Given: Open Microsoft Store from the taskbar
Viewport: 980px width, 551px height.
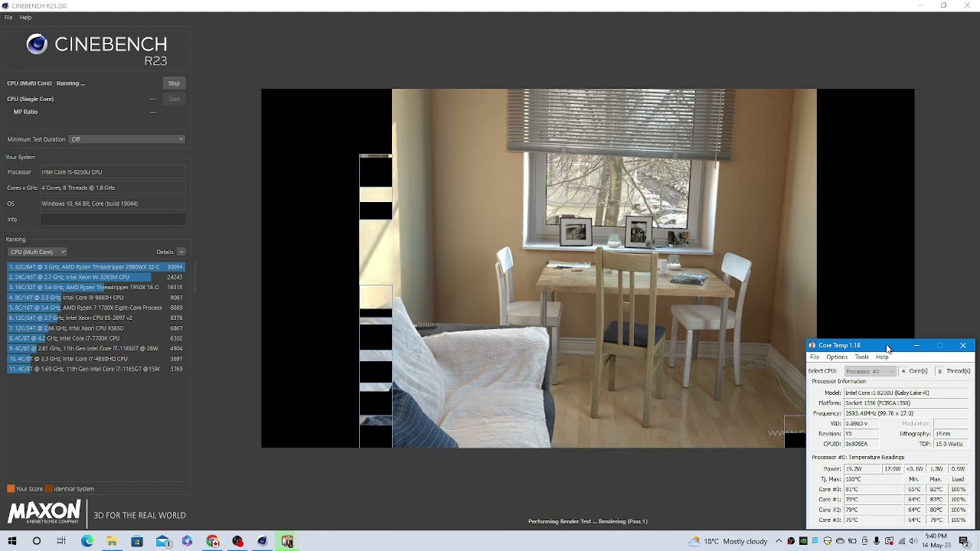Looking at the screenshot, I should [137, 541].
